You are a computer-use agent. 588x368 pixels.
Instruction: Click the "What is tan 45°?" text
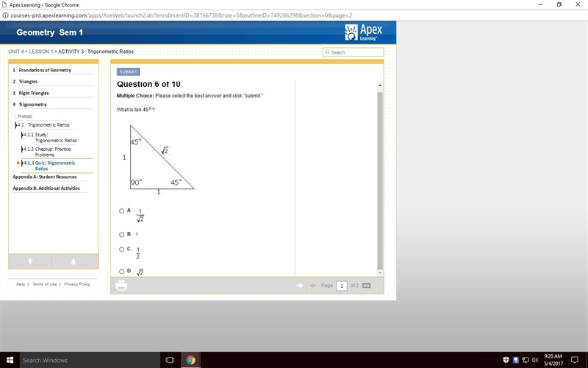pyautogui.click(x=136, y=110)
